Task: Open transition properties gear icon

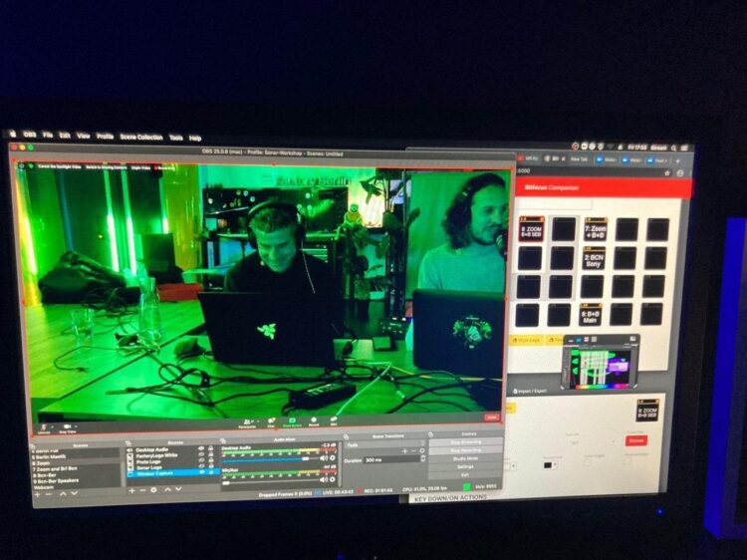Action: coord(422,450)
